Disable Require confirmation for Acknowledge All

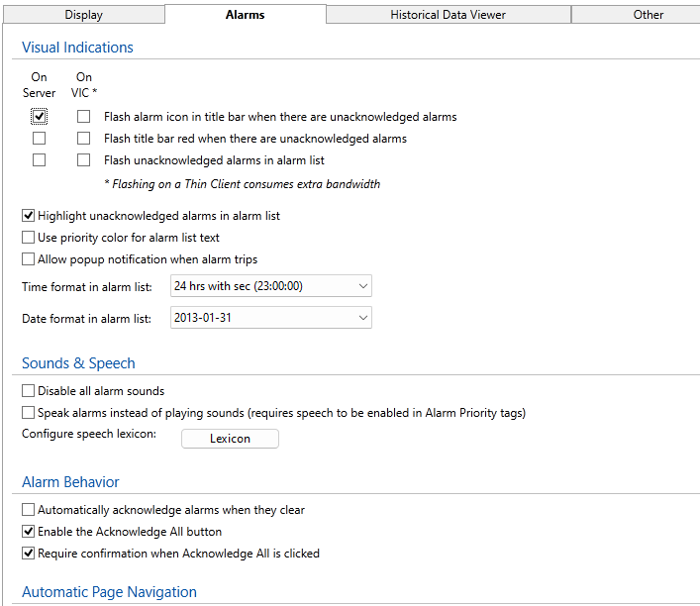coord(29,554)
